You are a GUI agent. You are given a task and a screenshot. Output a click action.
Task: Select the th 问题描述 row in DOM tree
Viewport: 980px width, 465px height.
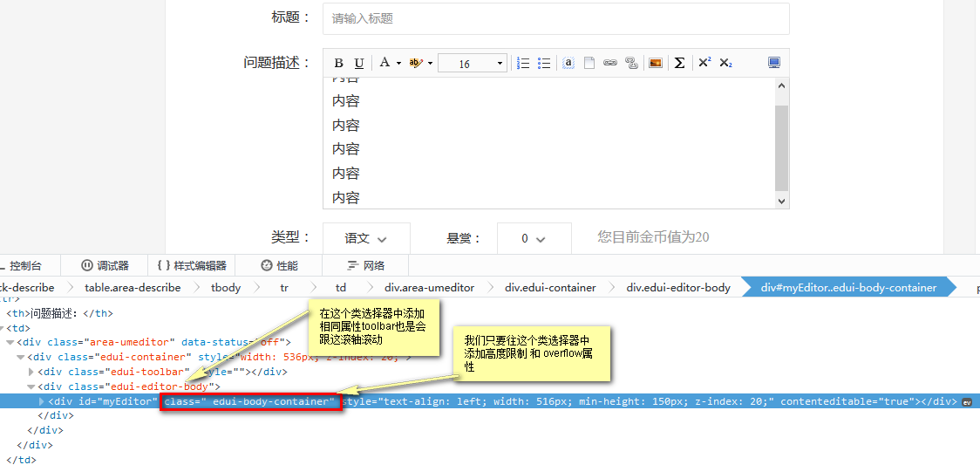tap(59, 313)
